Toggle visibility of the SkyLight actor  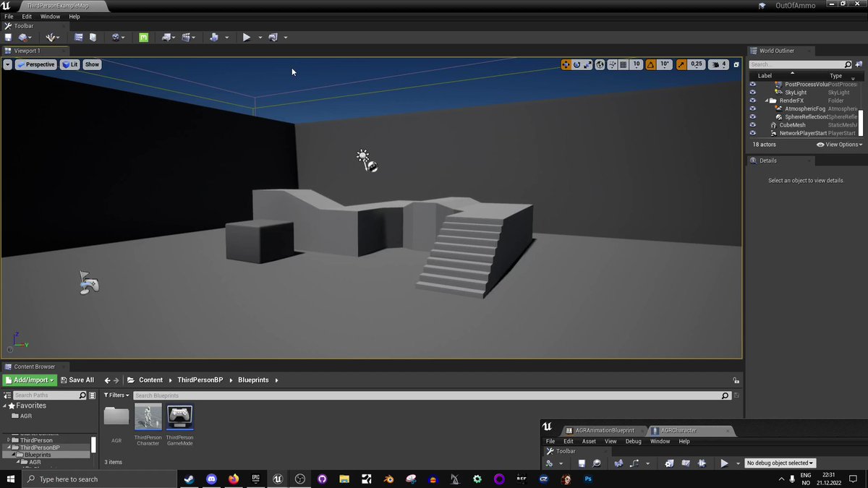coord(752,92)
